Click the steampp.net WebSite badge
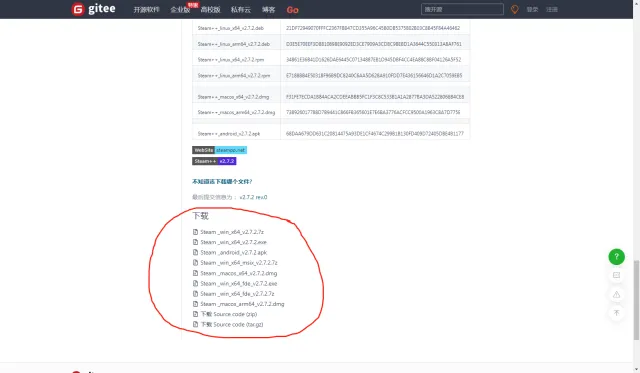Image resolution: width=640 pixels, height=373 pixels. point(220,150)
